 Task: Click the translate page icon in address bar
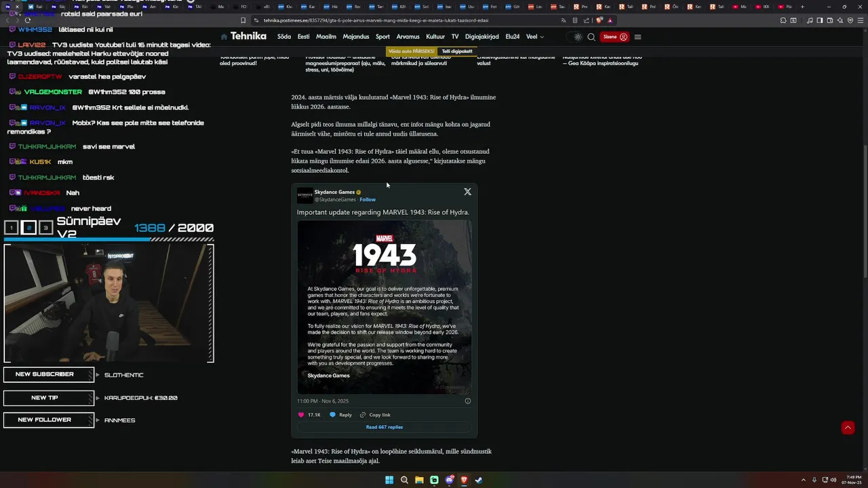pyautogui.click(x=564, y=20)
